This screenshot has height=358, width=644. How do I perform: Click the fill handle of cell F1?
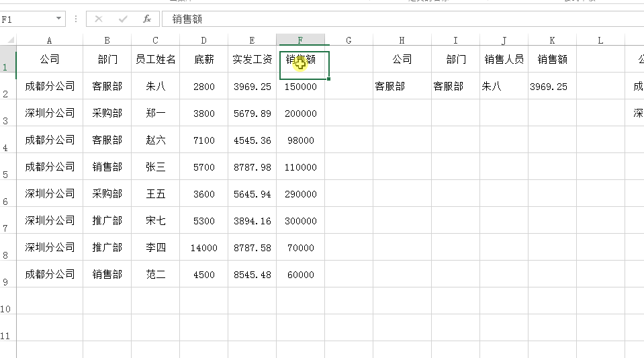tap(328, 79)
